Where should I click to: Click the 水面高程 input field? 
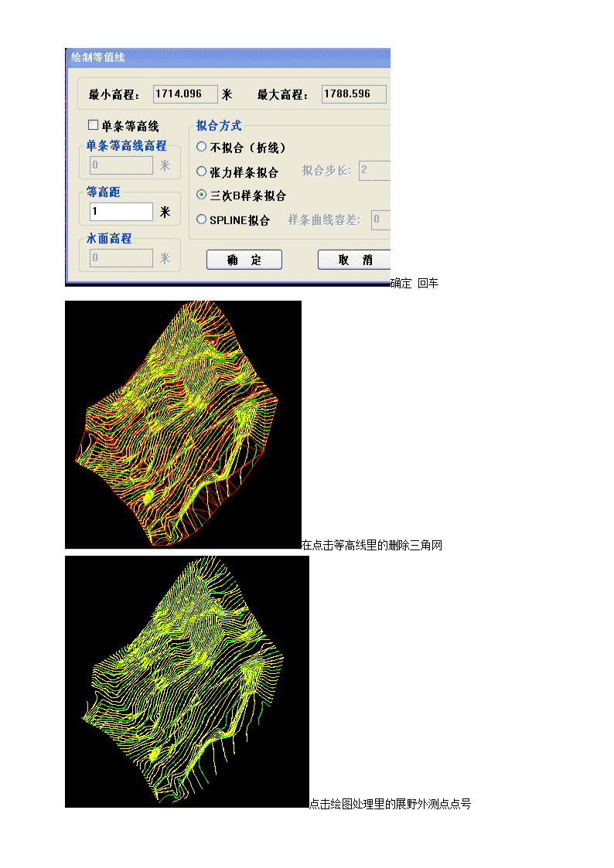tap(121, 258)
